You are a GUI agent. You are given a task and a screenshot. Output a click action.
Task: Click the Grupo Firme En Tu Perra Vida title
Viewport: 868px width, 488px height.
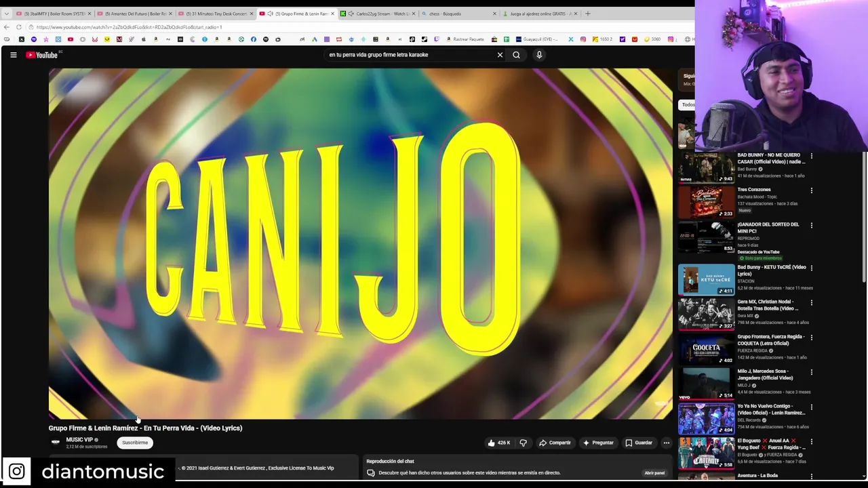coord(145,428)
